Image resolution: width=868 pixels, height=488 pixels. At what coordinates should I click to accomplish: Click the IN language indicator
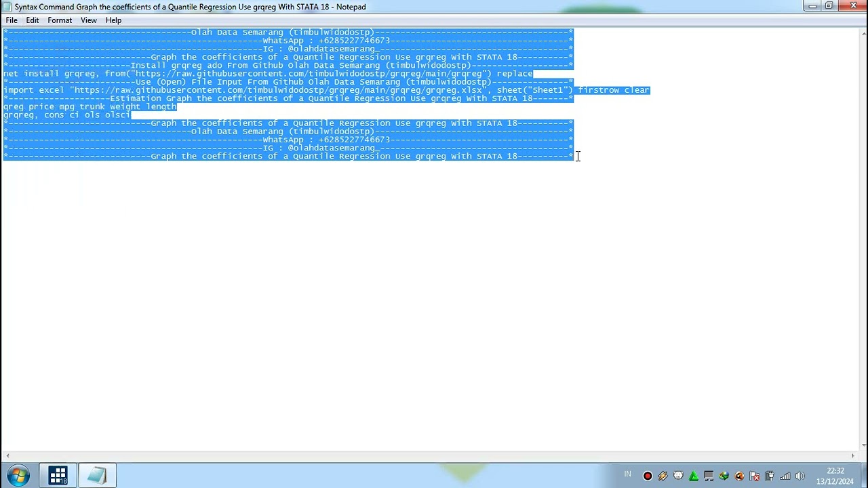(627, 474)
